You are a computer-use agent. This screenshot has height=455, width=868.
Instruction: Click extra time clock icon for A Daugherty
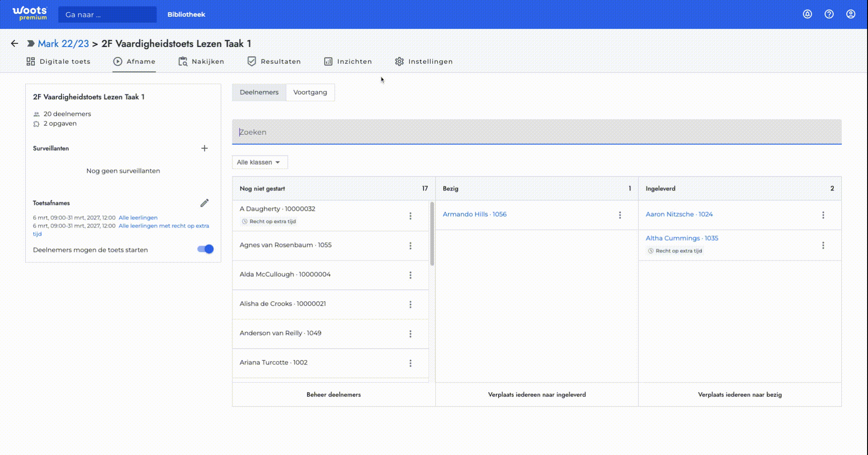coord(245,222)
